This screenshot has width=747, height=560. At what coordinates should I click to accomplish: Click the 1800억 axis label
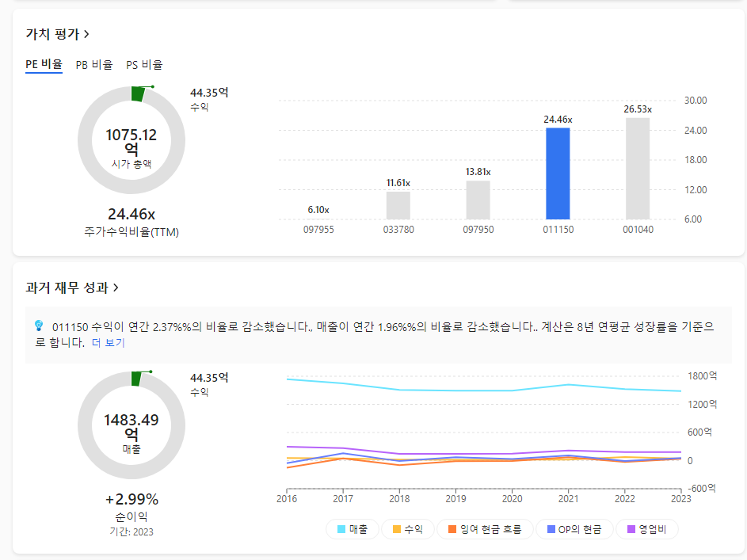pos(702,375)
